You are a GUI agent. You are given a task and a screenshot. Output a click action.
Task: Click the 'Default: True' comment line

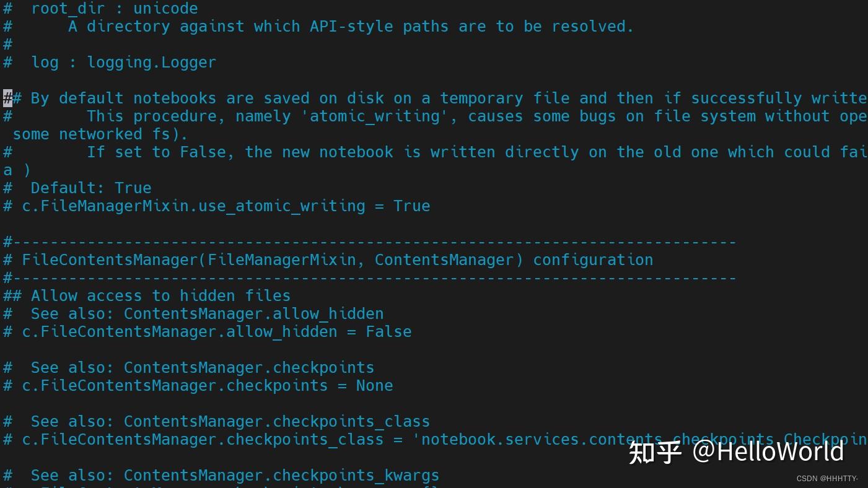point(90,188)
